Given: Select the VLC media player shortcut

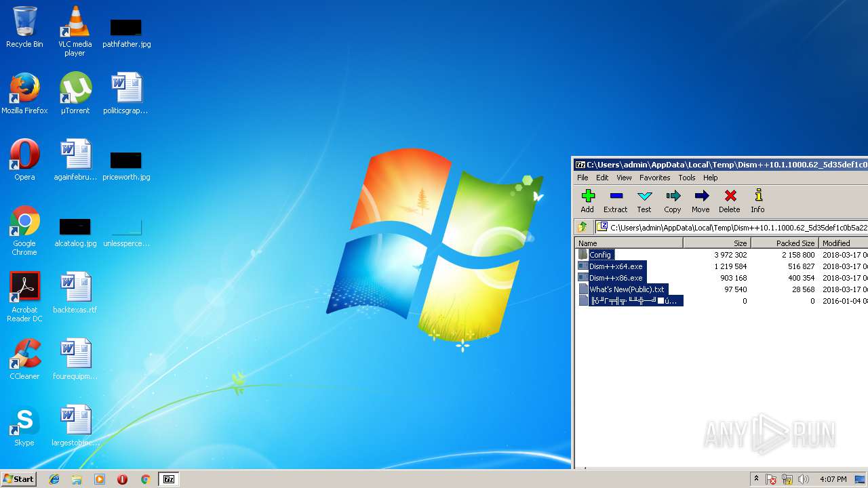Looking at the screenshot, I should (75, 31).
